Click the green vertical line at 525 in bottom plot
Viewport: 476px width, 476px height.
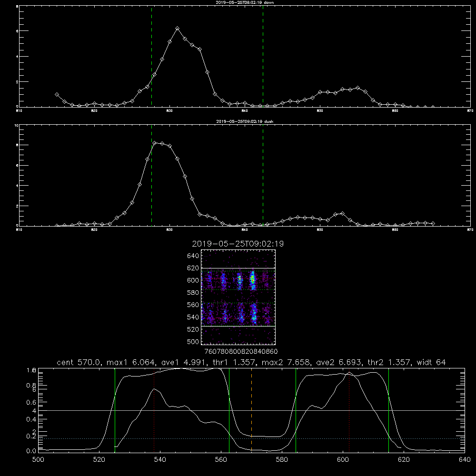point(115,410)
